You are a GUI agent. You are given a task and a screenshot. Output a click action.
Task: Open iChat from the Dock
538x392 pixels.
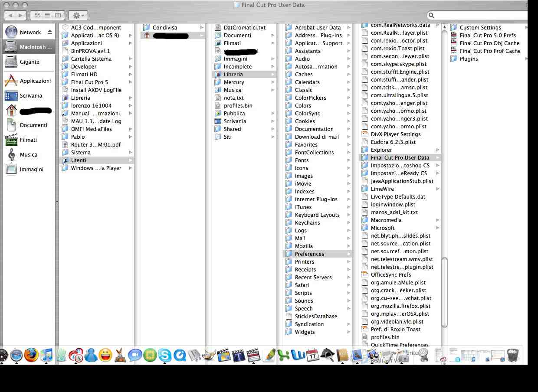[x=135, y=355]
